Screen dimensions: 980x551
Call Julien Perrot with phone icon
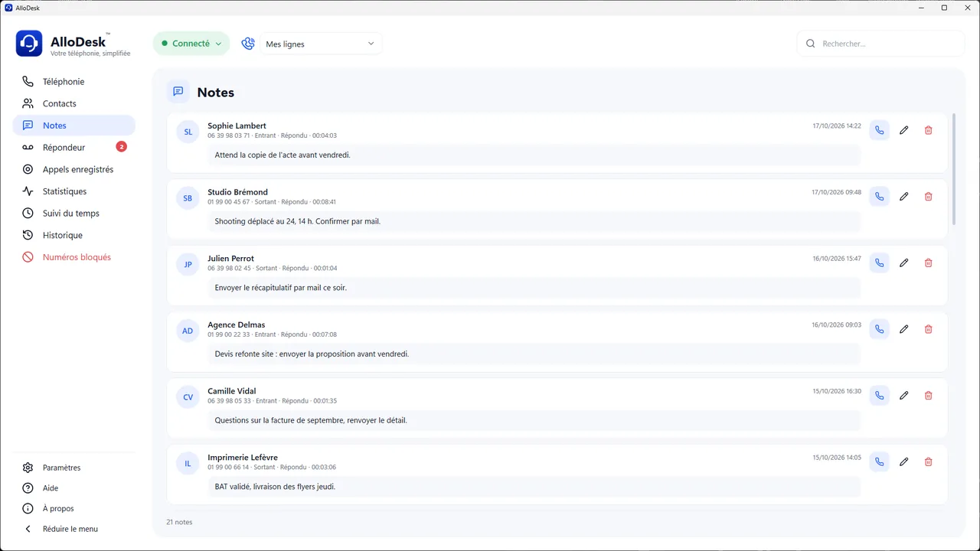point(880,262)
